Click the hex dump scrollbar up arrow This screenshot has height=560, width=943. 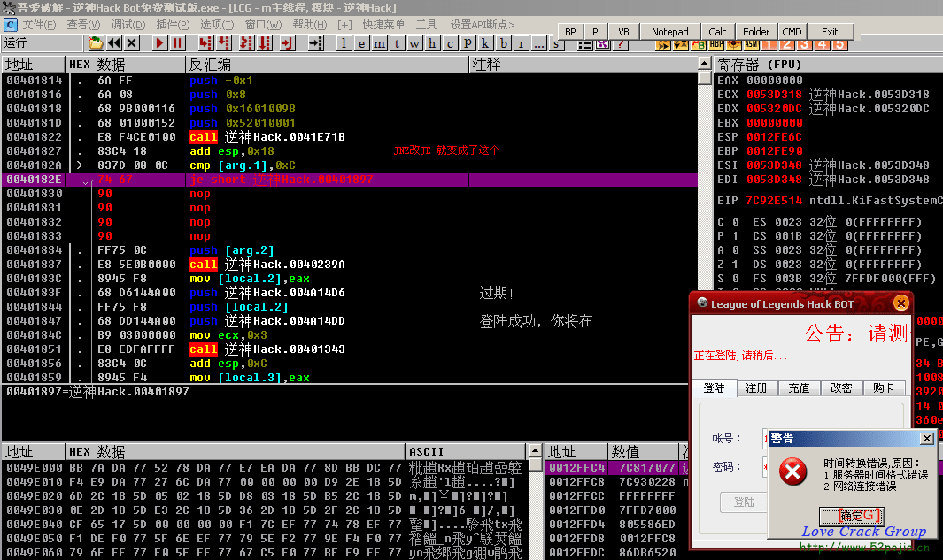click(535, 450)
